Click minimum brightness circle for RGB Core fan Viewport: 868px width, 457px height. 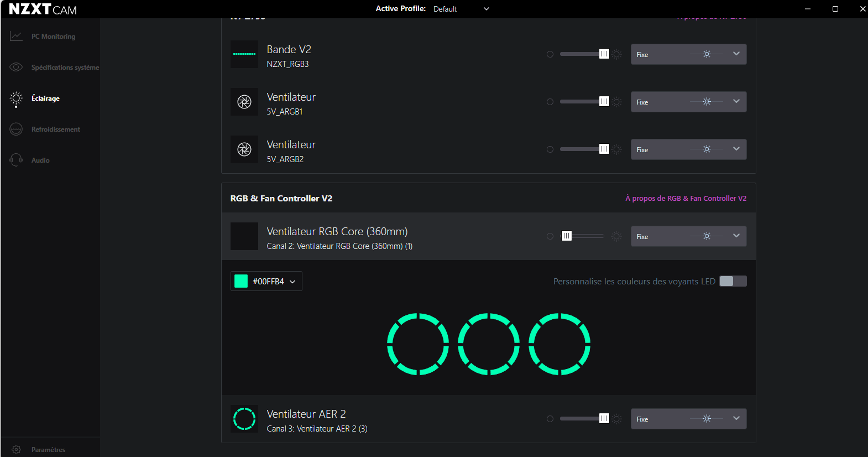550,236
